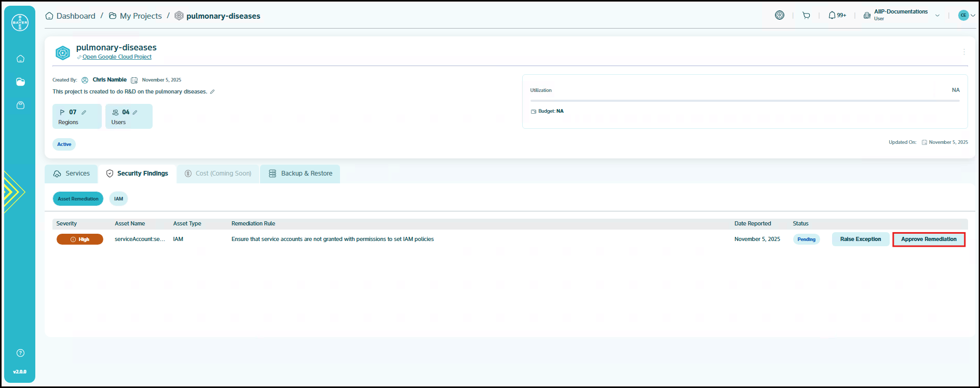Open the Home icon in the sidebar
Screen dimensions: 980x388
pos(20,59)
